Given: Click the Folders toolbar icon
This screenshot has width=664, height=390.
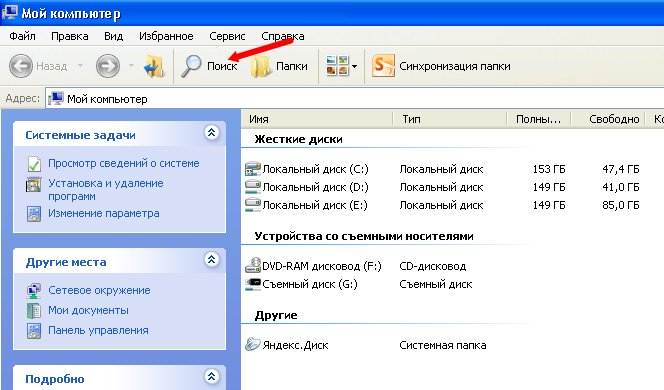Looking at the screenshot, I should [x=260, y=66].
